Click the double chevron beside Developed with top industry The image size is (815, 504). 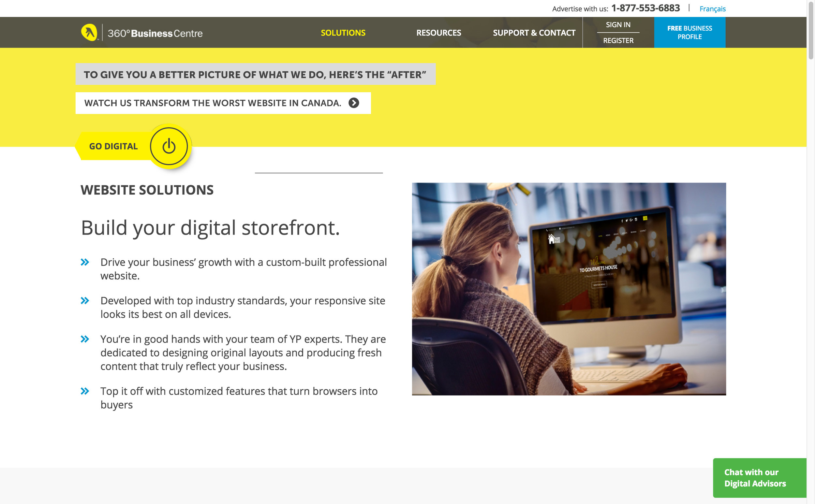[x=85, y=301]
